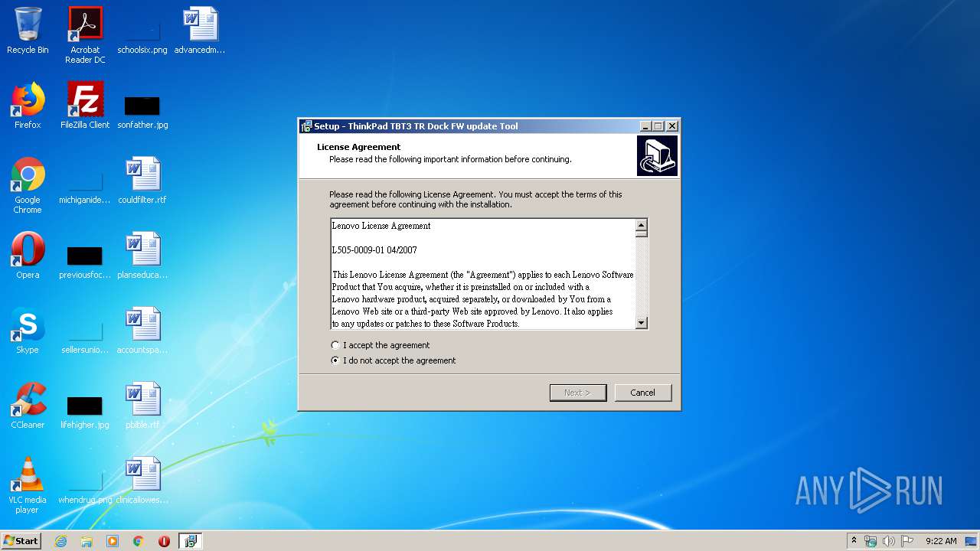The width and height of the screenshot is (980, 551).
Task: Click the setup wizard computer icon
Action: 657,155
